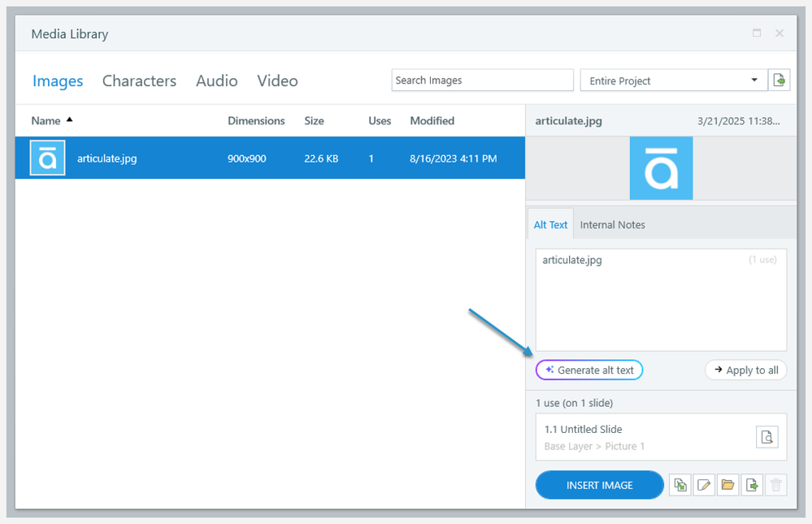Click the arrow icon in Apply to all
Screen dimensions: 812x524
(719, 370)
